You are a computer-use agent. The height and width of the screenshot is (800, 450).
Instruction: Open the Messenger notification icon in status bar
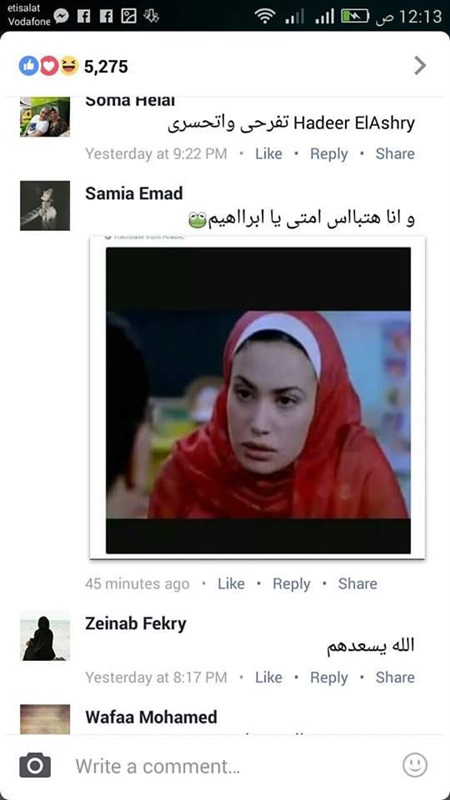(61, 16)
